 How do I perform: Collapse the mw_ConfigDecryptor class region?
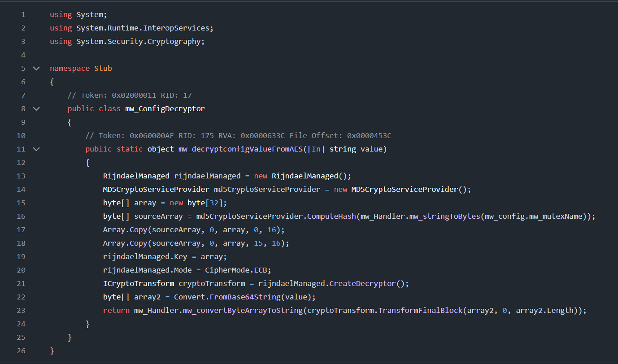coord(36,108)
